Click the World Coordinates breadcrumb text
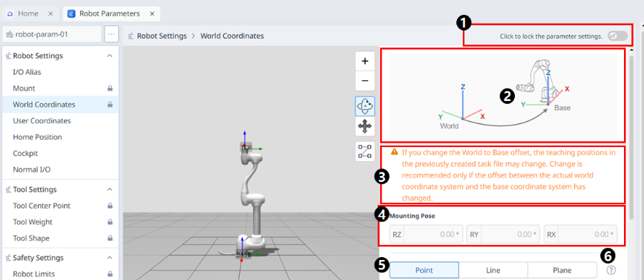 click(x=232, y=36)
